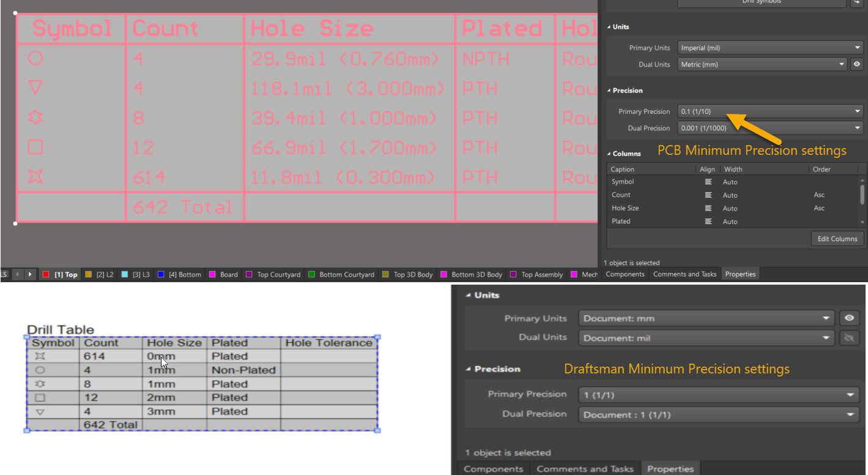The height and width of the screenshot is (475, 868).
Task: Click the align icon in Symbol column row
Action: tap(708, 182)
